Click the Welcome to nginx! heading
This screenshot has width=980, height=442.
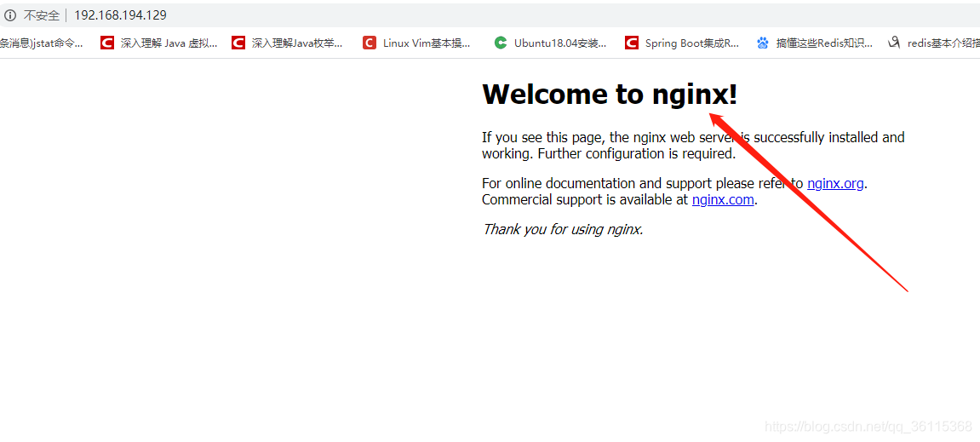610,95
